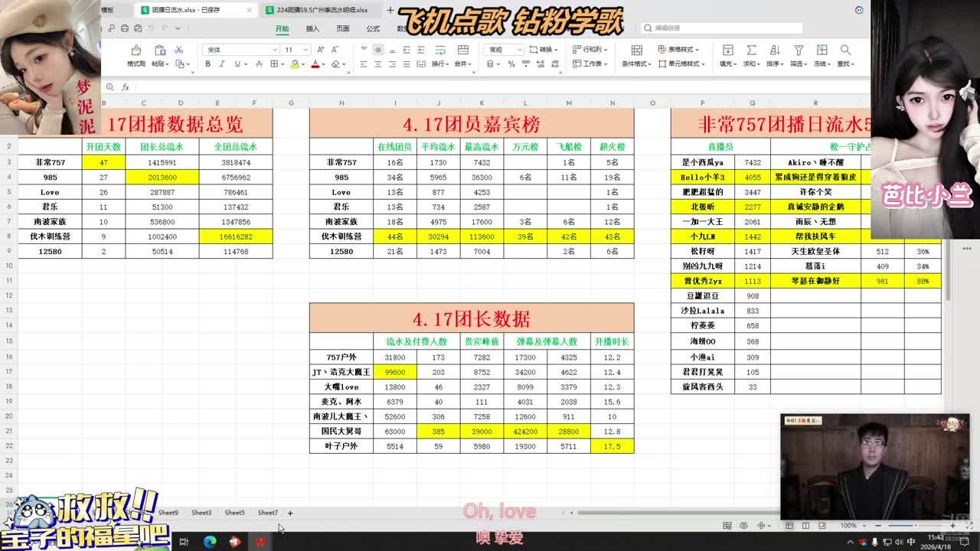Open the number format dropdown (常规)
The image size is (980, 551).
pos(504,50)
